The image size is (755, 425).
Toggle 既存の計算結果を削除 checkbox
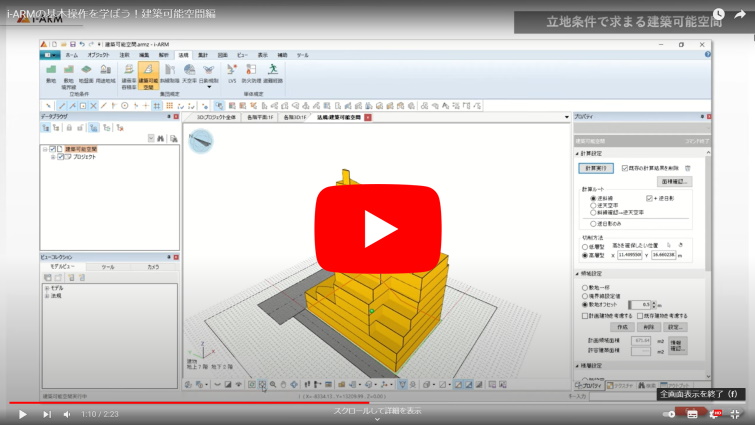[x=625, y=168]
